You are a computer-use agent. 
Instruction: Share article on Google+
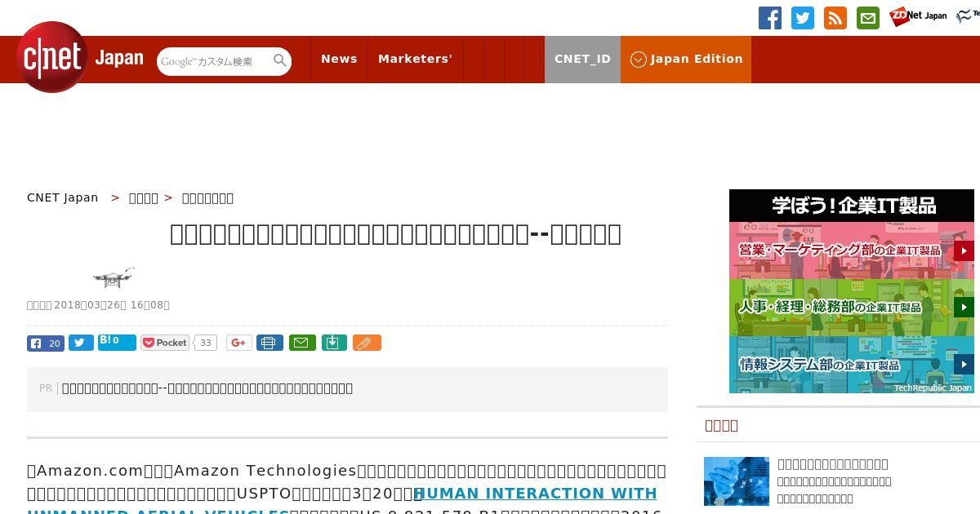[x=238, y=343]
